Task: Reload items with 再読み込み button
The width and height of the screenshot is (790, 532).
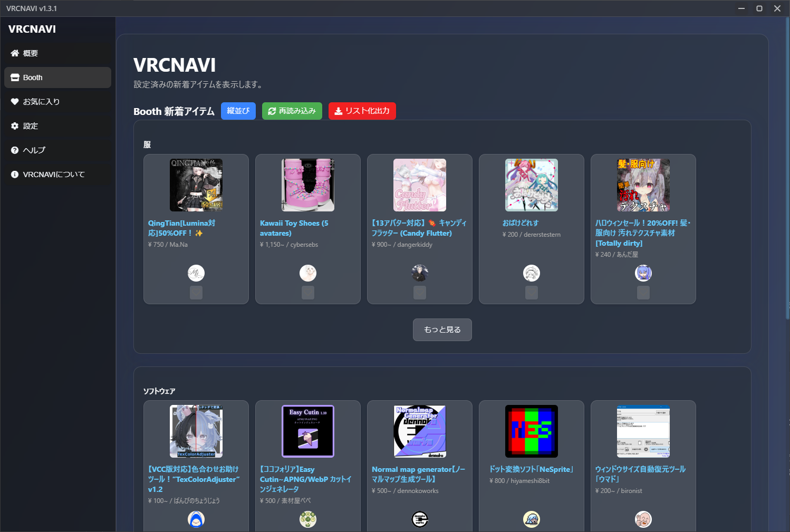Action: click(292, 111)
